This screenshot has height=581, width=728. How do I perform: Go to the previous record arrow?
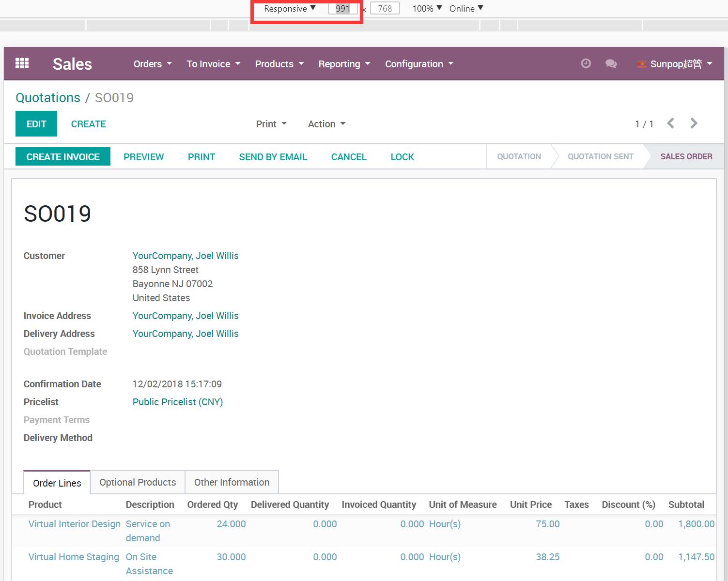click(670, 123)
